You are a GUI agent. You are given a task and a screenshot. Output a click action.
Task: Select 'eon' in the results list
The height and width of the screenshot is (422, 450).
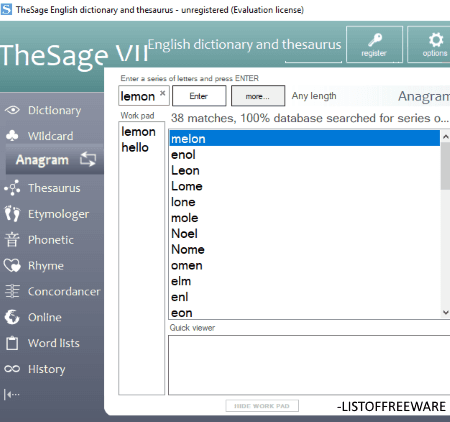(305, 313)
